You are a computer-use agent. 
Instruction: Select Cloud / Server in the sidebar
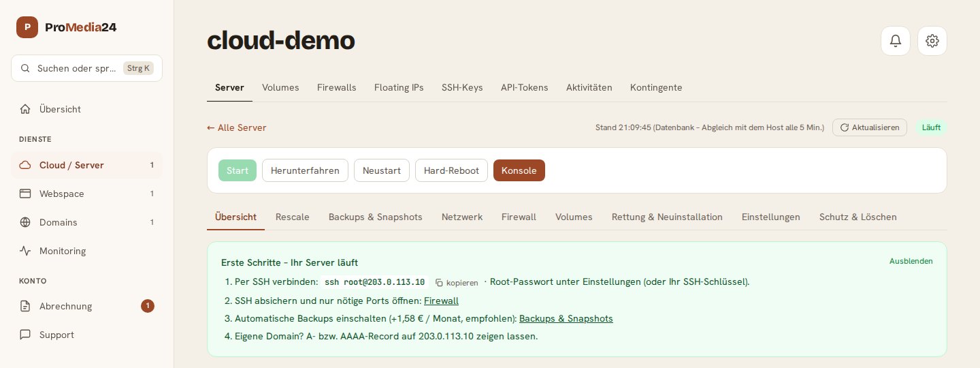coord(86,165)
